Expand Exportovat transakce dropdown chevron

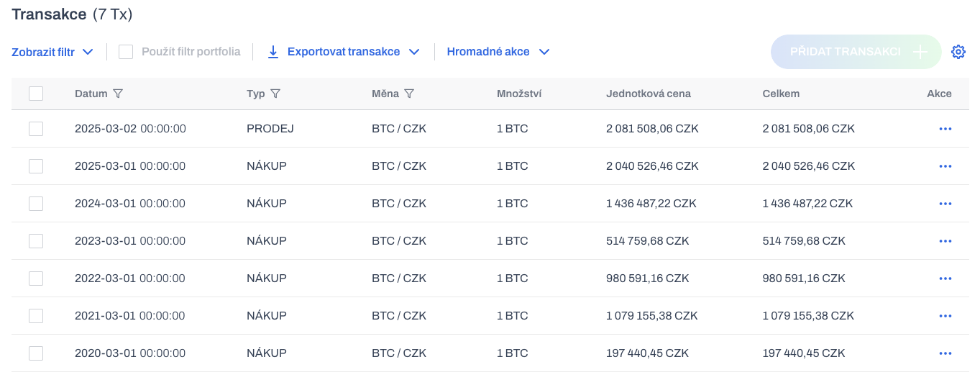pyautogui.click(x=413, y=52)
